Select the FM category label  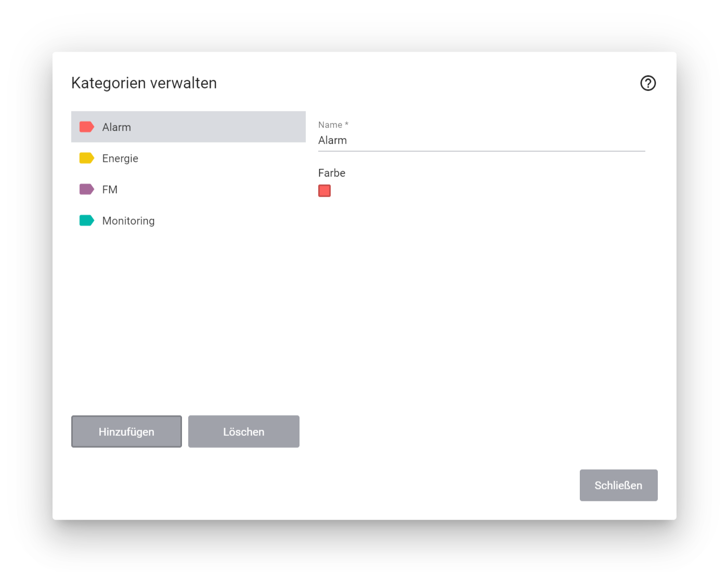pos(110,190)
